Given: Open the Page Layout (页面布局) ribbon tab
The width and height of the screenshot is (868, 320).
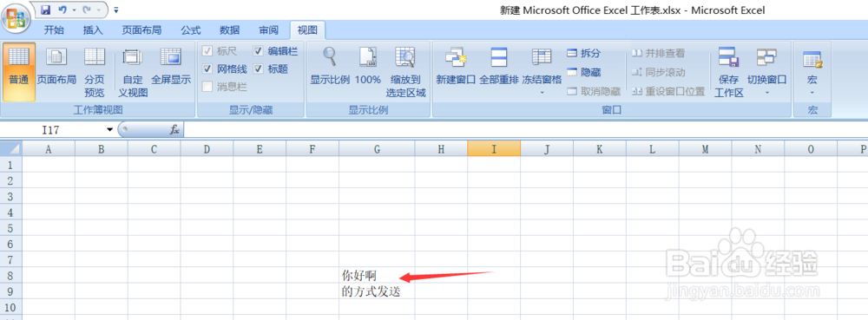Looking at the screenshot, I should coord(141,30).
